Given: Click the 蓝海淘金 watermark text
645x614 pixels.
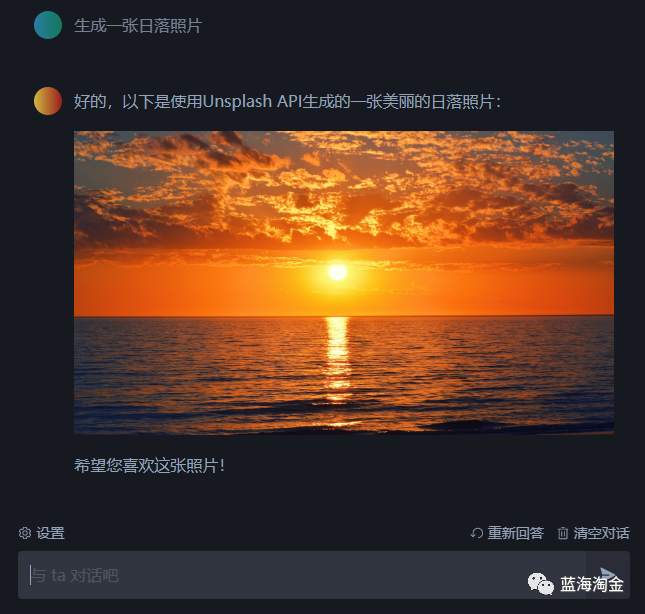Looking at the screenshot, I should tap(592, 584).
